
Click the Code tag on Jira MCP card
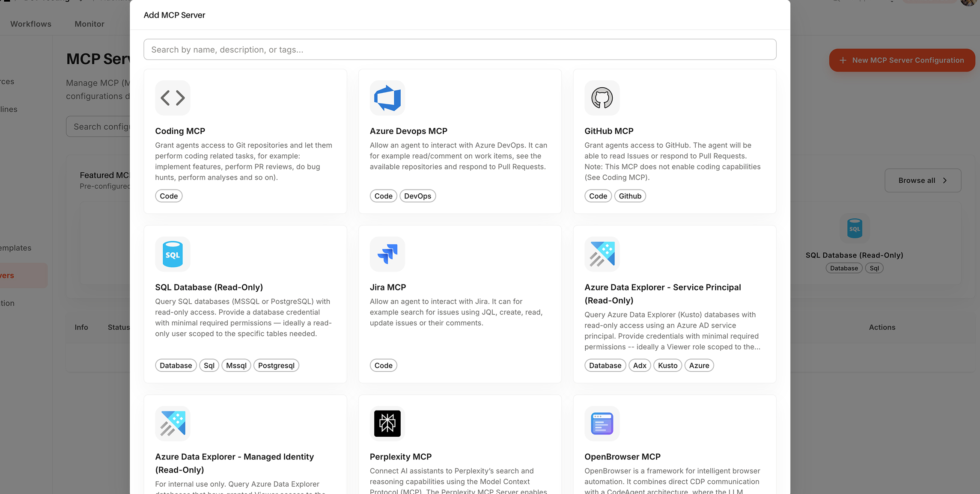(383, 365)
